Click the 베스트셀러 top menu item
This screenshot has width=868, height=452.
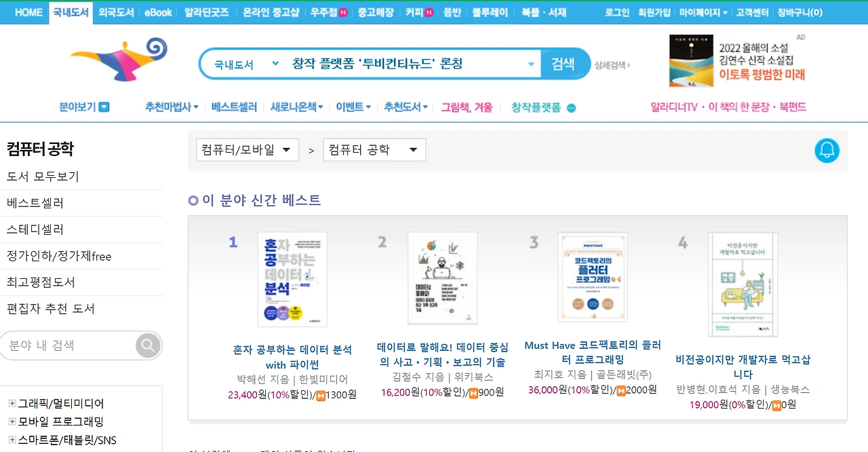pos(234,107)
